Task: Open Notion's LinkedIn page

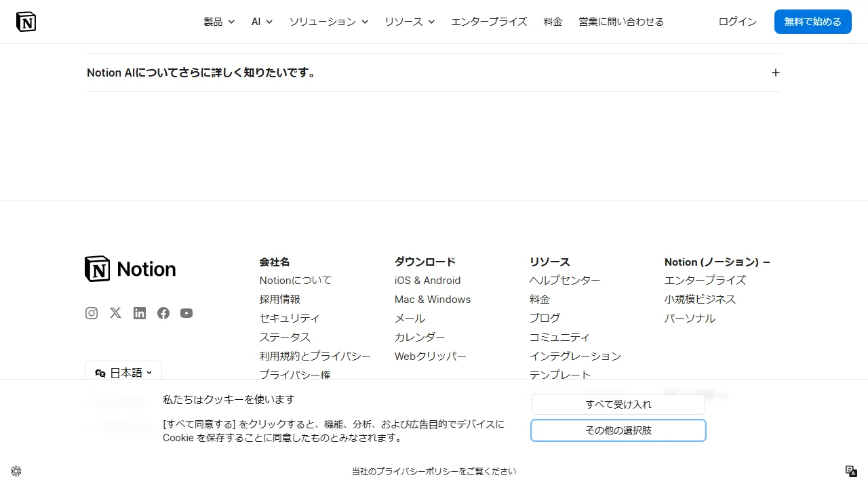Action: 140,313
